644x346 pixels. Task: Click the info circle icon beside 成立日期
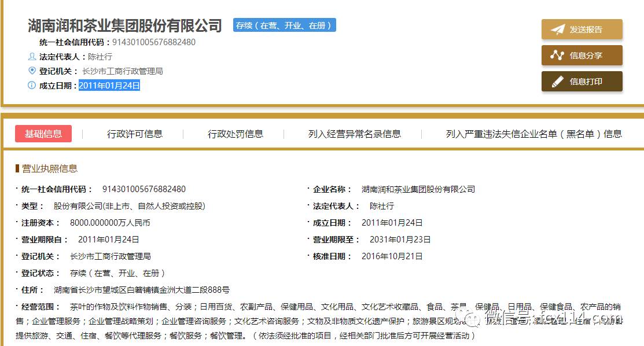click(x=32, y=85)
